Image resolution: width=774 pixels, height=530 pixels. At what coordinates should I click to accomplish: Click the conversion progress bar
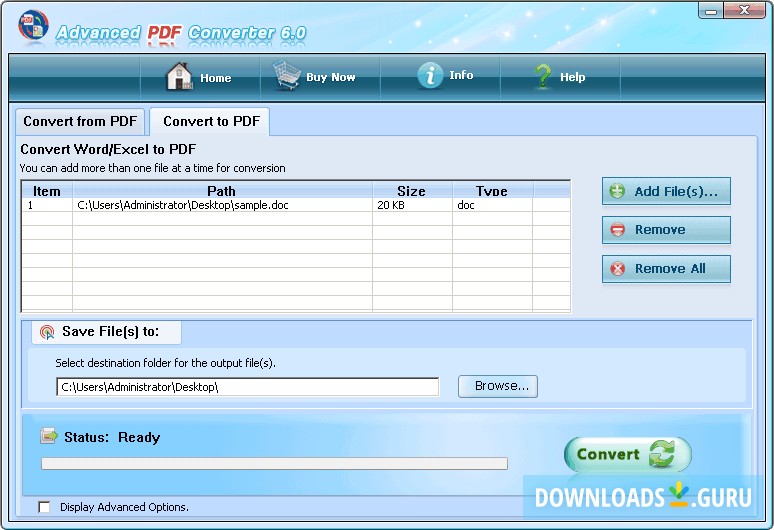tap(274, 463)
